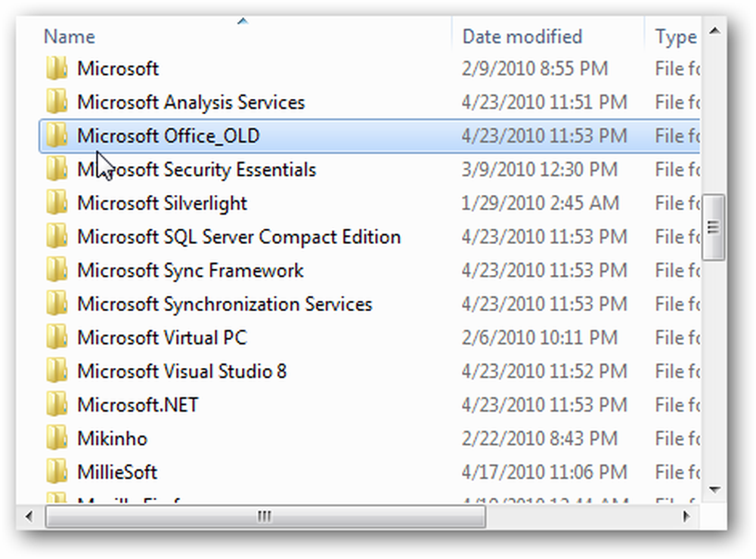Click the vertical scrollbar up arrow
756x559 pixels.
(x=714, y=31)
